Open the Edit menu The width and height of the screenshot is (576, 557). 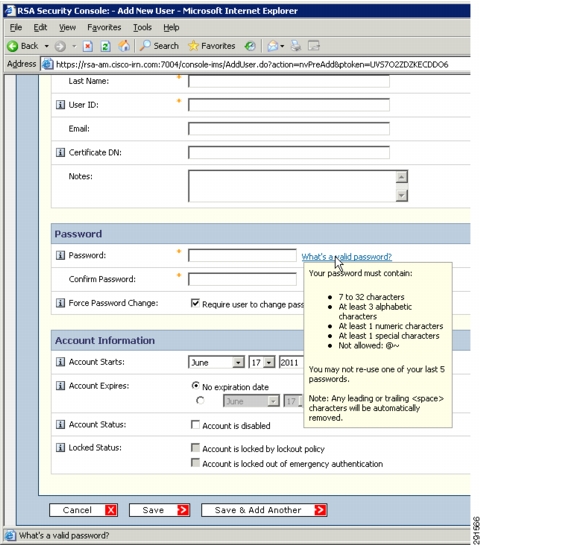coord(40,28)
